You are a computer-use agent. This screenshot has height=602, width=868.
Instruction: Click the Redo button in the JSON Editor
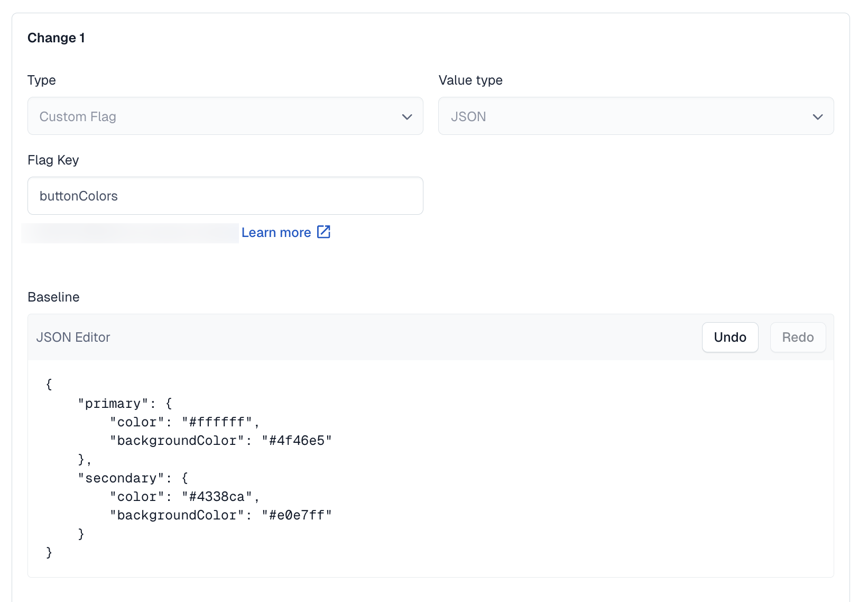(x=798, y=337)
